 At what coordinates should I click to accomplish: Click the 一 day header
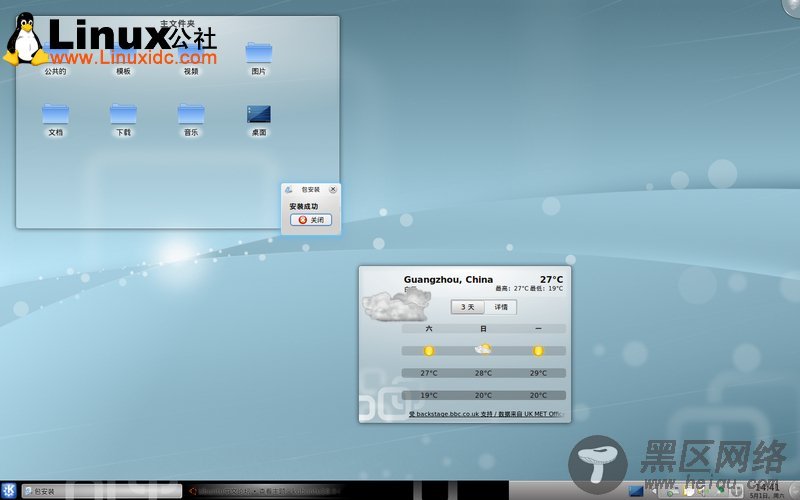[x=538, y=329]
